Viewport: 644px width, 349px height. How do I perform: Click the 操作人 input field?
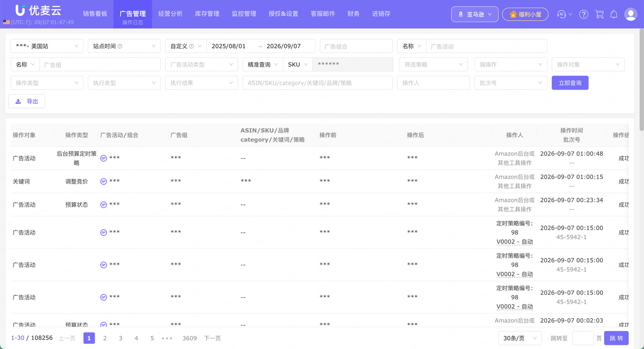click(433, 83)
